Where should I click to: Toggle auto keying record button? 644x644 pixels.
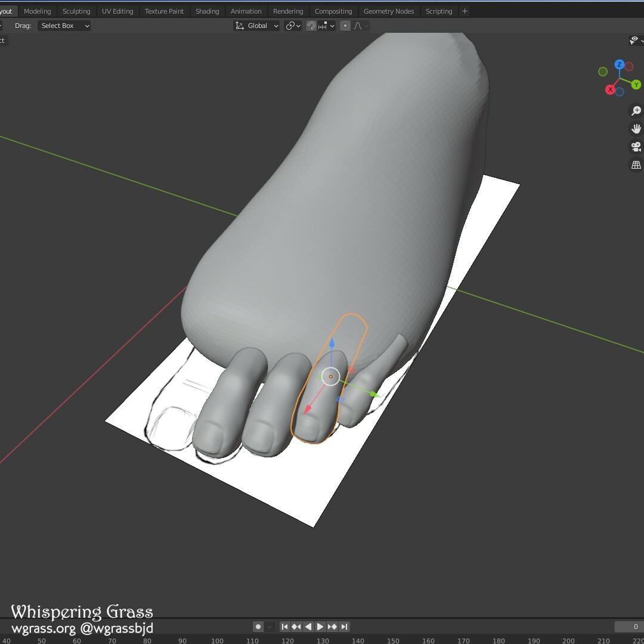click(x=258, y=627)
